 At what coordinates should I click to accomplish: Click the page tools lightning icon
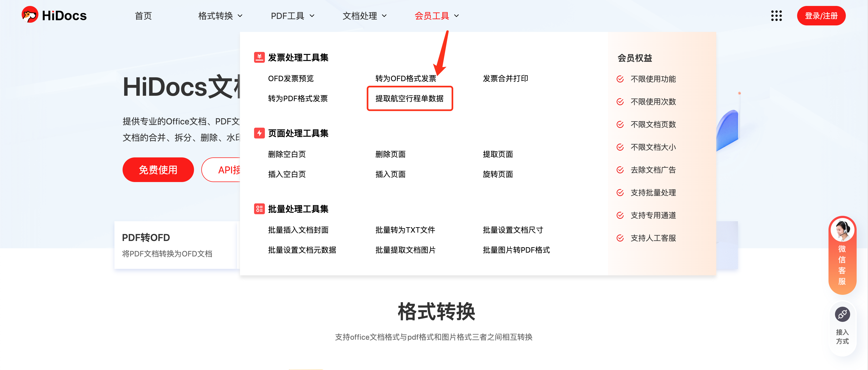[259, 133]
